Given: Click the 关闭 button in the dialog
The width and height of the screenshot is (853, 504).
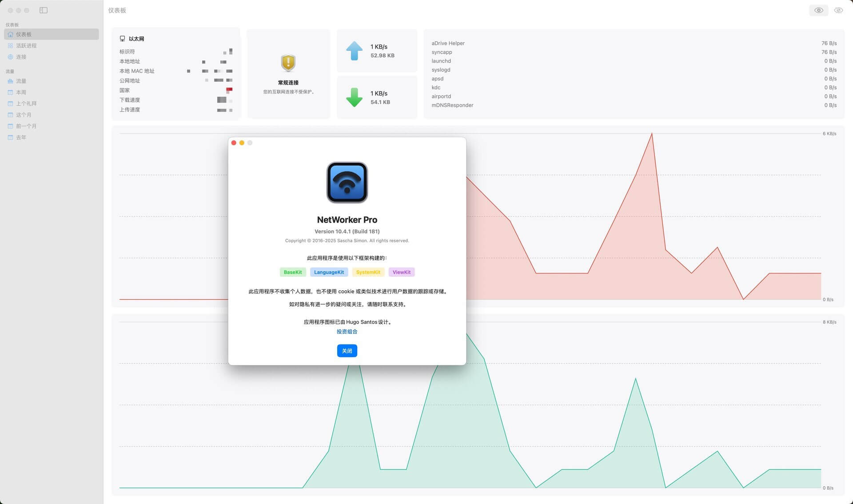Looking at the screenshot, I should coord(347,351).
